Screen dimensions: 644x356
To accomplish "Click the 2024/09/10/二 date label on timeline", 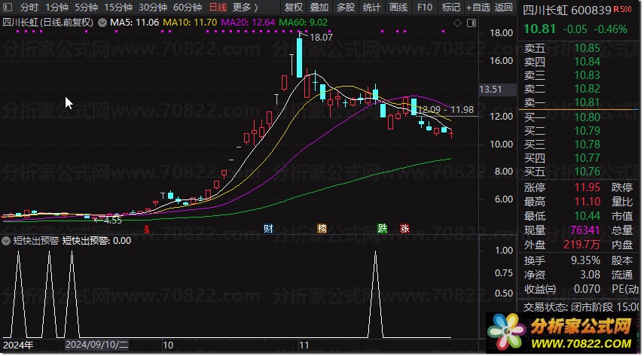I will [x=97, y=345].
